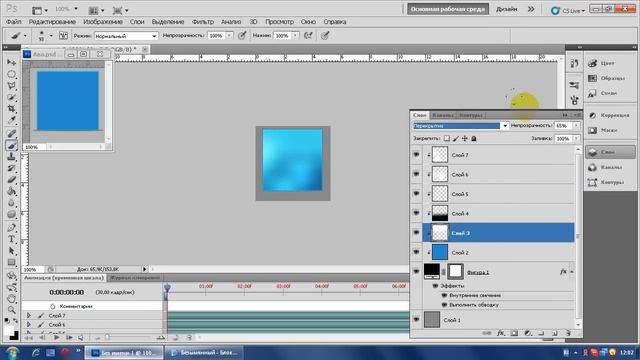Select the active Brush tool in toolbox
This screenshot has width=640, height=360.
11,145
